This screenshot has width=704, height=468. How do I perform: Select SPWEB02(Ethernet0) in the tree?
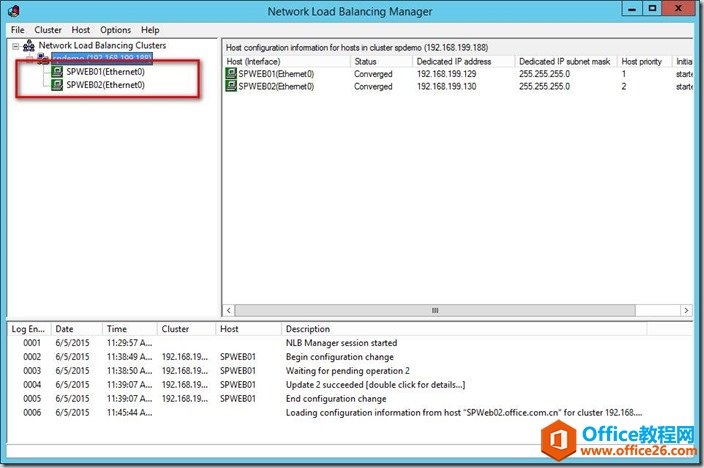point(106,84)
